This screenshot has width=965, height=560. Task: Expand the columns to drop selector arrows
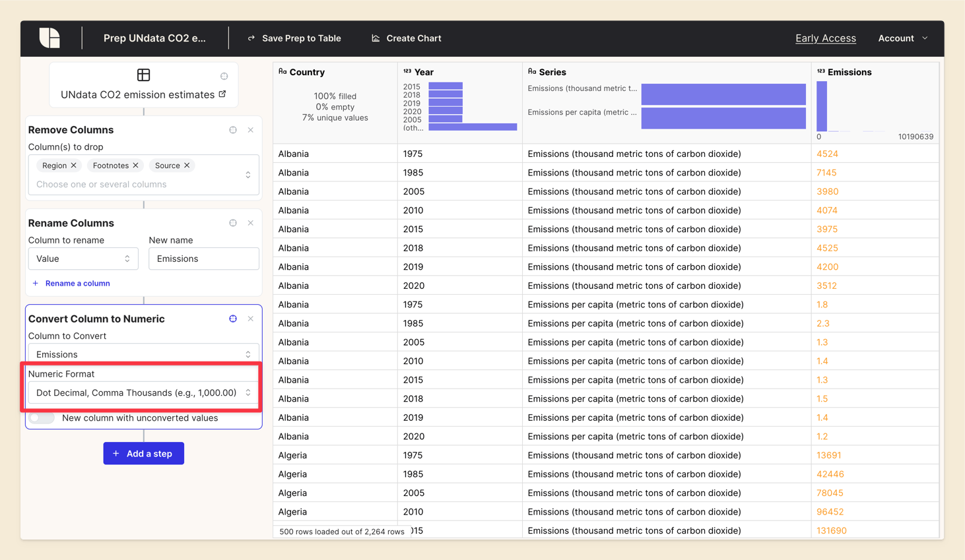pyautogui.click(x=248, y=175)
